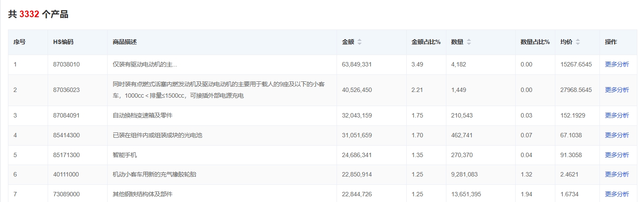Select the truncated description 仅装有驱动电动机的主...
Image resolution: width=644 pixels, height=202 pixels.
[145, 64]
